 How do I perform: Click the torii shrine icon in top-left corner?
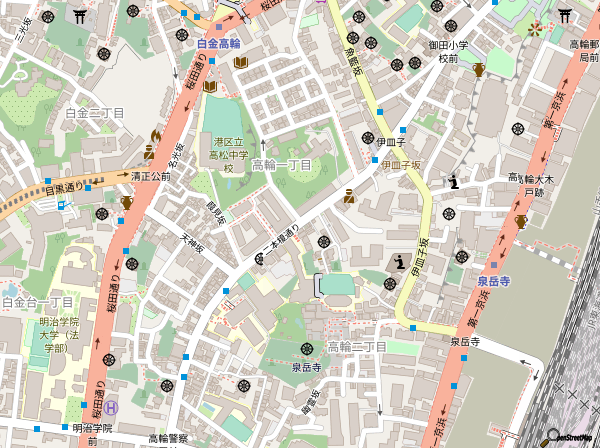tap(79, 14)
